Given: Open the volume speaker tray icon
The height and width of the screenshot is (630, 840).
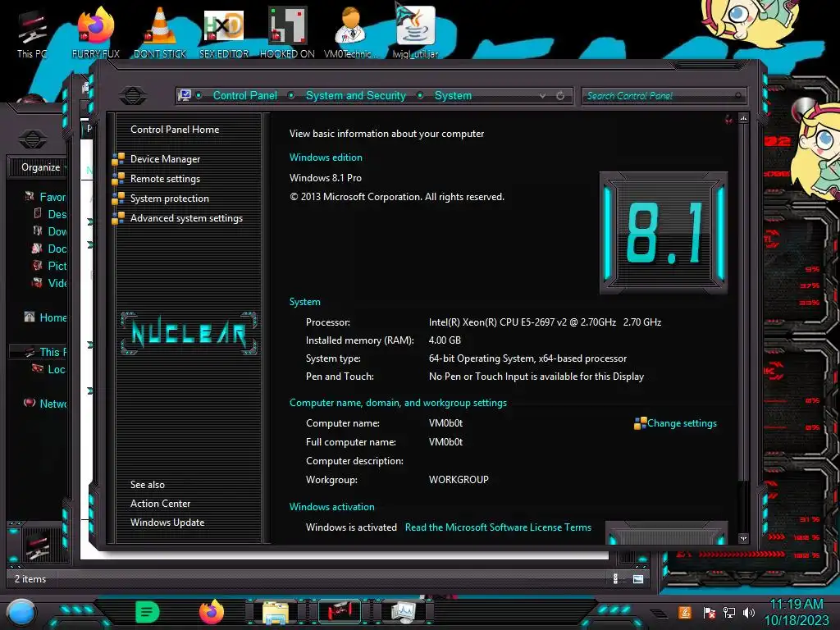Looking at the screenshot, I should pyautogui.click(x=748, y=612).
